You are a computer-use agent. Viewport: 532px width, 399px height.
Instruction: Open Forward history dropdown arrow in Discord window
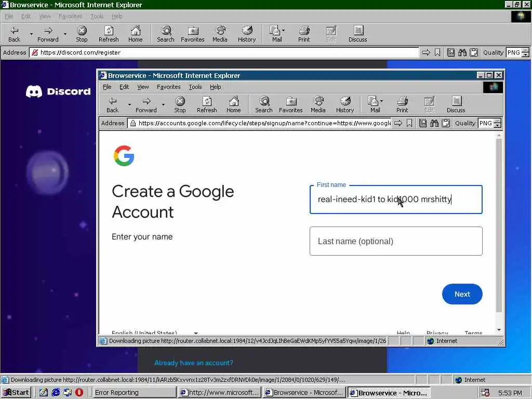coord(65,34)
